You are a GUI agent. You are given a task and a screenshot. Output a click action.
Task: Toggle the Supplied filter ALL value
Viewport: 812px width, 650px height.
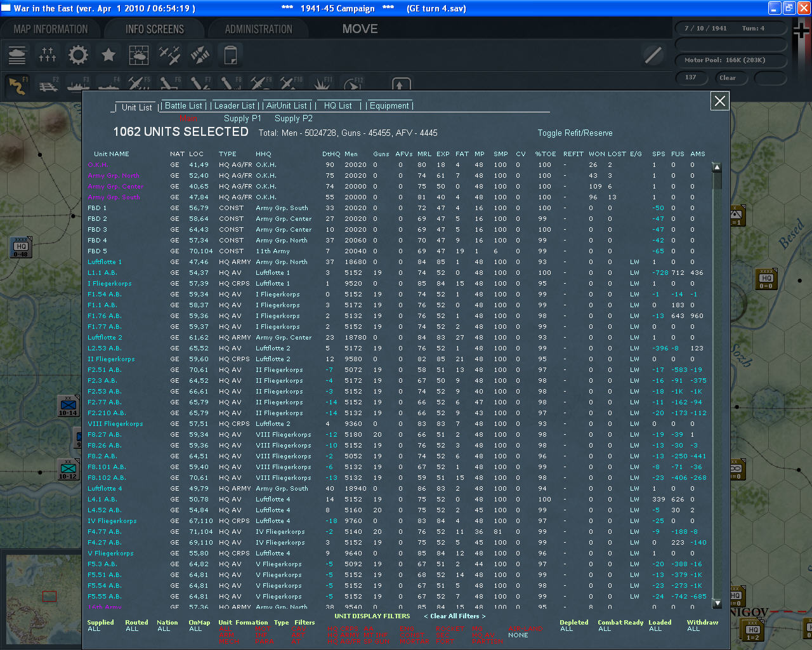94,629
